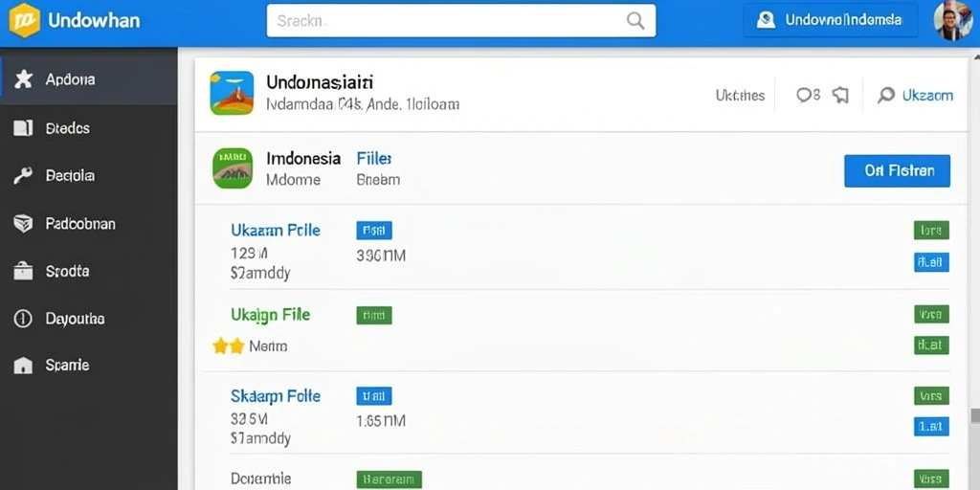
Task: Focus the Srackn search field
Action: click(461, 21)
